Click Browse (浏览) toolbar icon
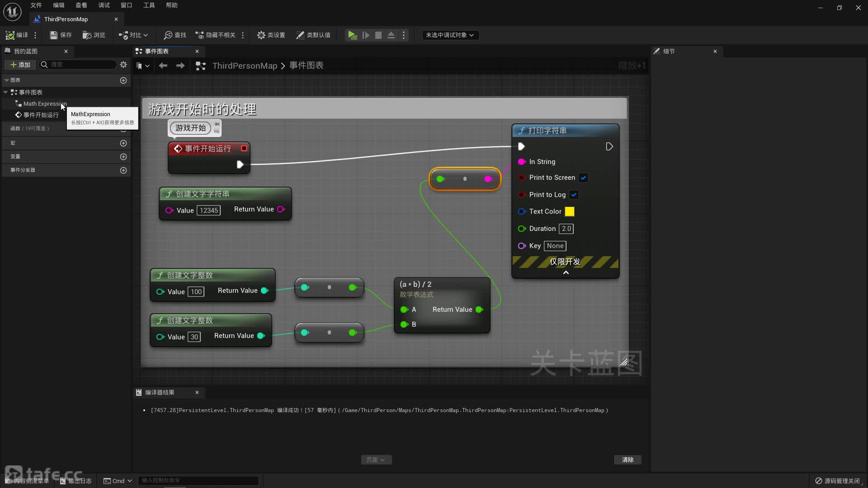The image size is (868, 488). (94, 35)
